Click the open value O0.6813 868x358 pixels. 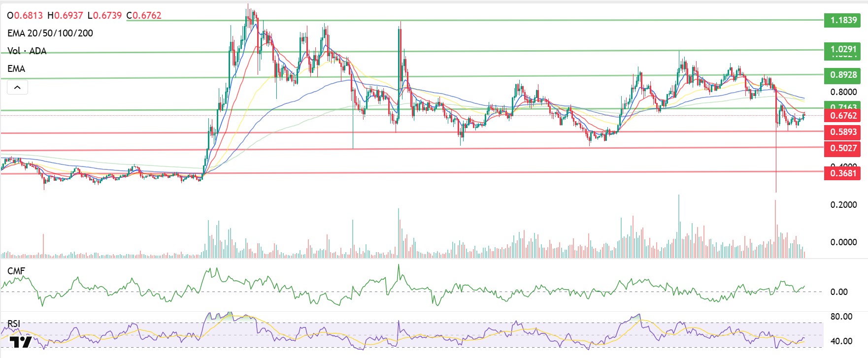[x=25, y=15]
